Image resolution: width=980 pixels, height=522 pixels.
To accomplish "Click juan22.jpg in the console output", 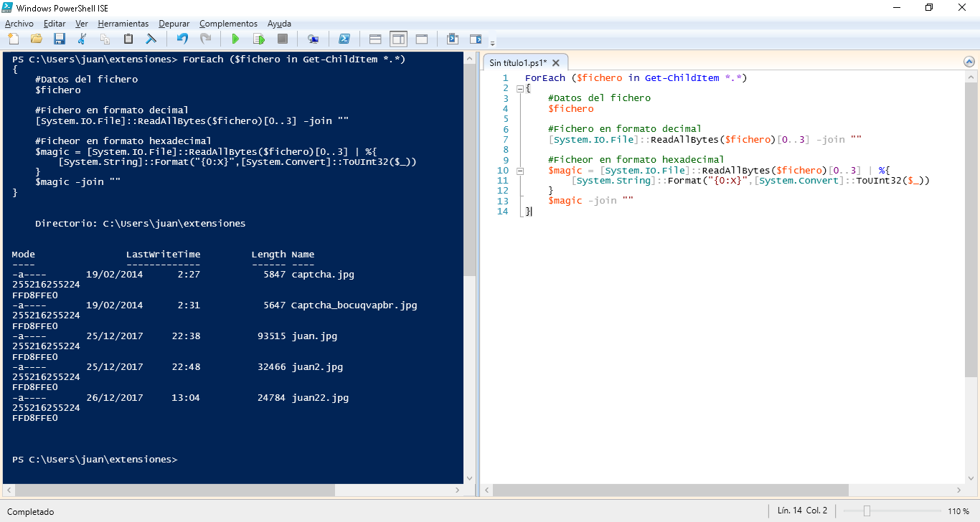I will tap(320, 398).
